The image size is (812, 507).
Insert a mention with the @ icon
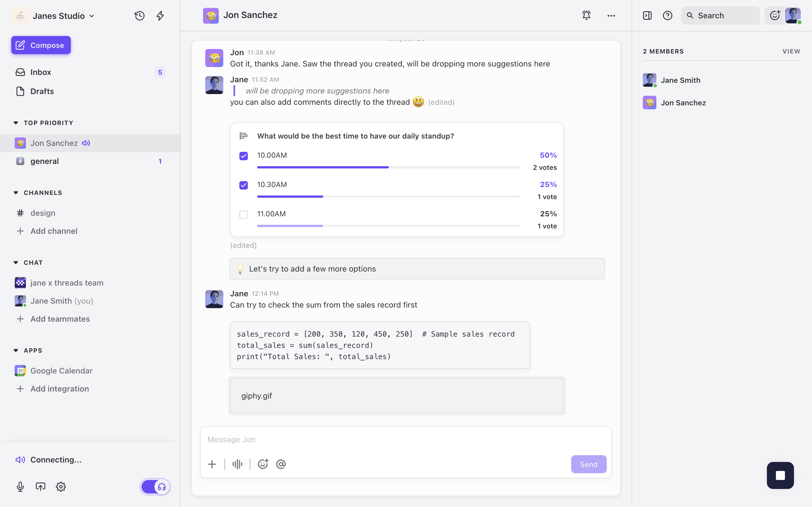coord(281,464)
